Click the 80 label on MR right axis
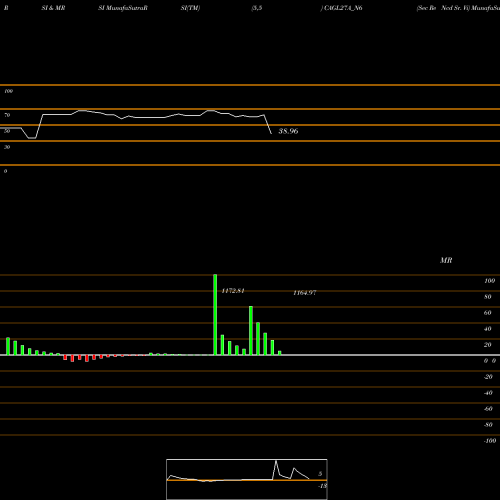Image resolution: width=500 pixels, height=500 pixels. [x=488, y=297]
